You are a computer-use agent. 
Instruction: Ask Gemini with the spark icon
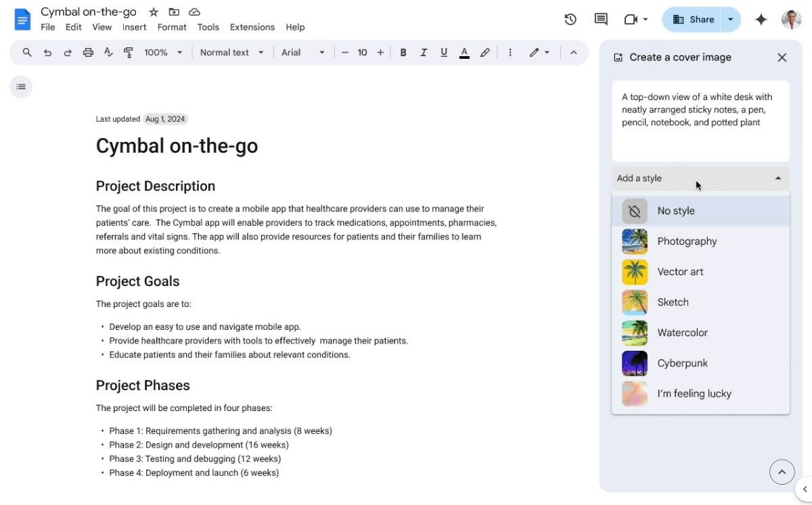coord(761,20)
